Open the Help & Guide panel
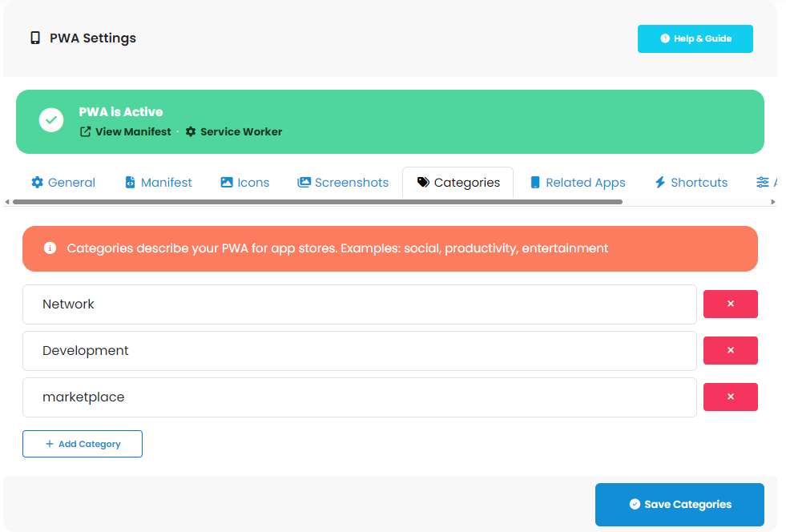Image resolution: width=786 pixels, height=532 pixels. click(x=695, y=38)
